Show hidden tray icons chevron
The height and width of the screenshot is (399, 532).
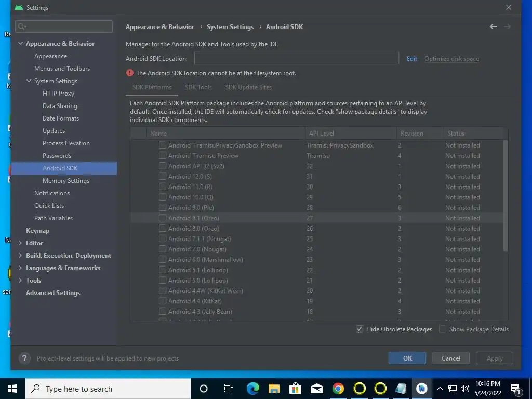440,389
